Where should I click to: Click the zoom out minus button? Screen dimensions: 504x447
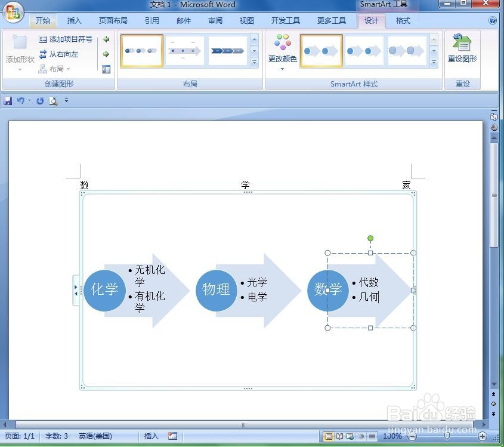click(412, 436)
